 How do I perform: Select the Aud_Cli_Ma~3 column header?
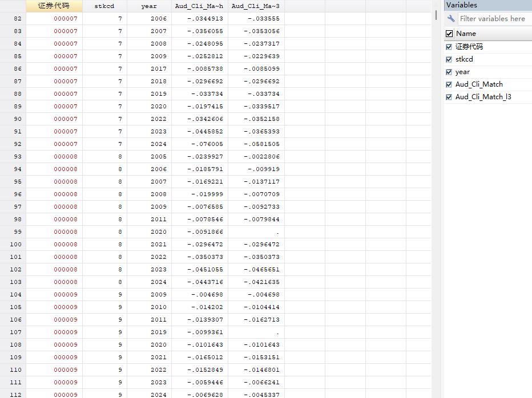[x=256, y=6]
